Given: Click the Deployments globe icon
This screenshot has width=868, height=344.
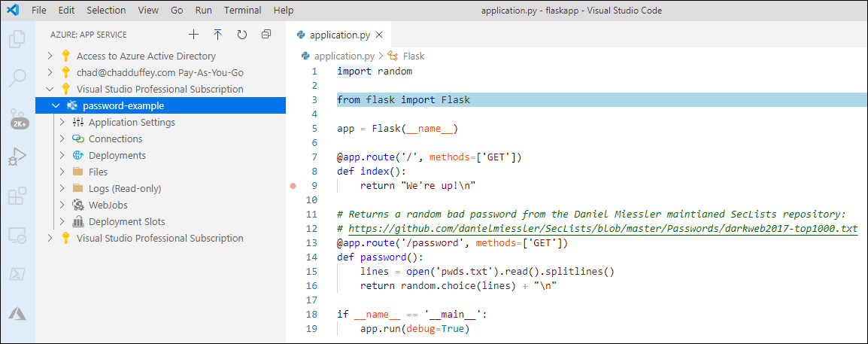Looking at the screenshot, I should pyautogui.click(x=78, y=156).
